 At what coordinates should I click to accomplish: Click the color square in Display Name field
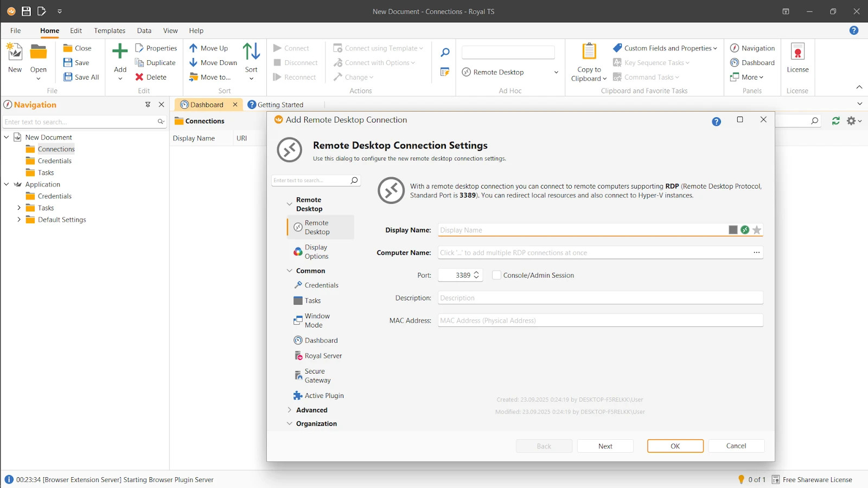click(x=733, y=230)
